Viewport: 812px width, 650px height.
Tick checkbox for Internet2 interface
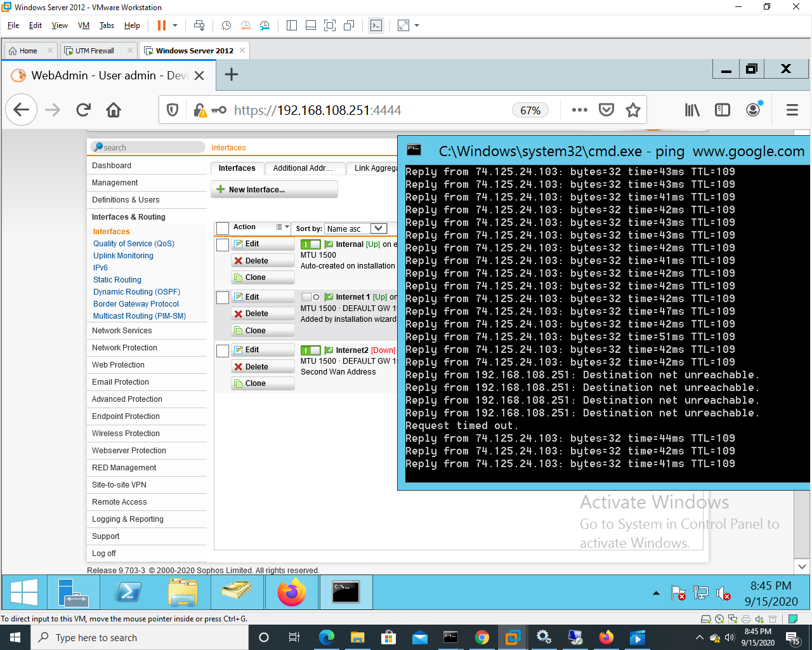click(x=223, y=350)
